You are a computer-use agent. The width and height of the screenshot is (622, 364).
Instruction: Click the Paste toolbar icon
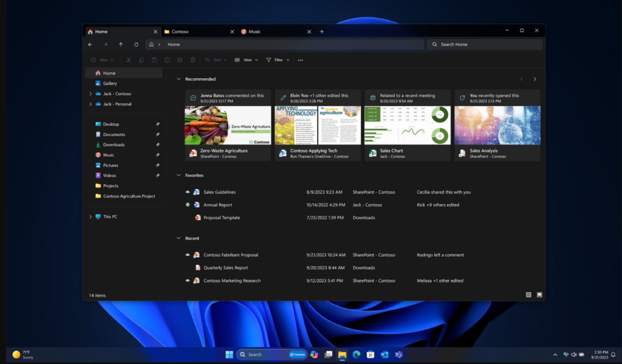154,59
